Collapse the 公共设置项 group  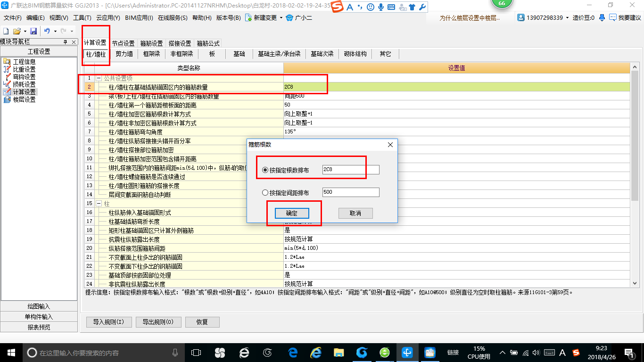tap(99, 78)
